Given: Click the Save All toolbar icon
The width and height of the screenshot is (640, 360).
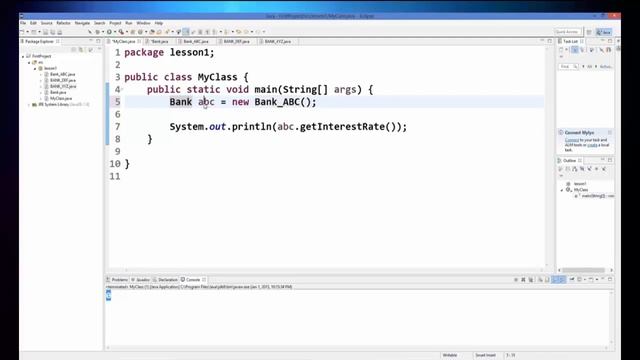Looking at the screenshot, I should tap(53, 32).
